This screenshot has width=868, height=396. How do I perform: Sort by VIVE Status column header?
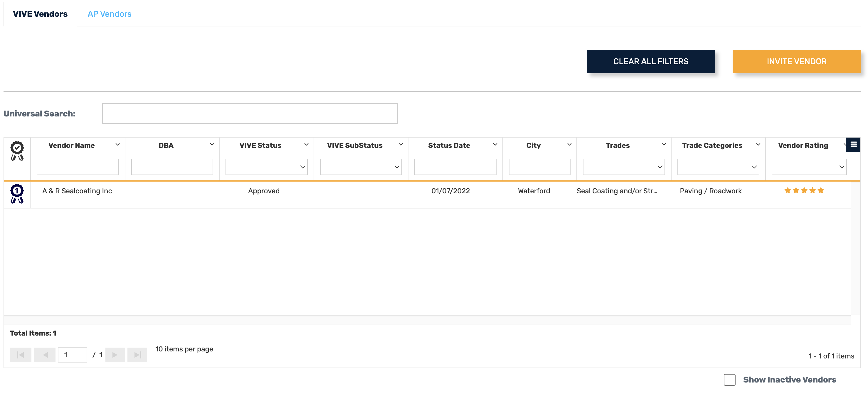(x=260, y=145)
